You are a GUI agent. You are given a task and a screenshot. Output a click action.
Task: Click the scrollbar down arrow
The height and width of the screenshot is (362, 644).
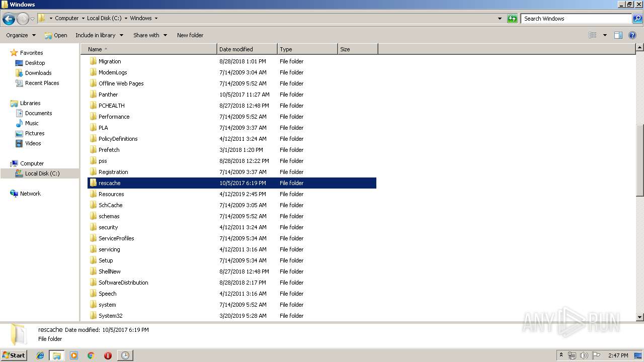point(639,317)
